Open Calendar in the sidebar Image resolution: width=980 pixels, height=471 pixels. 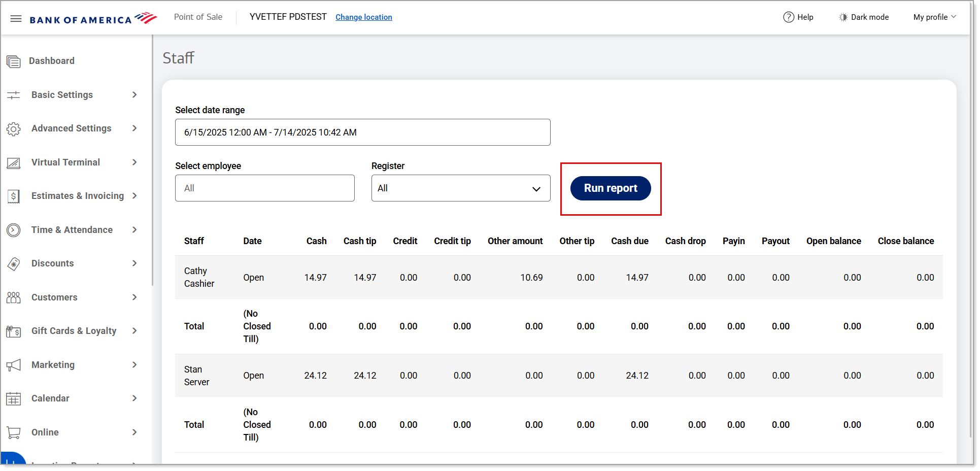50,398
